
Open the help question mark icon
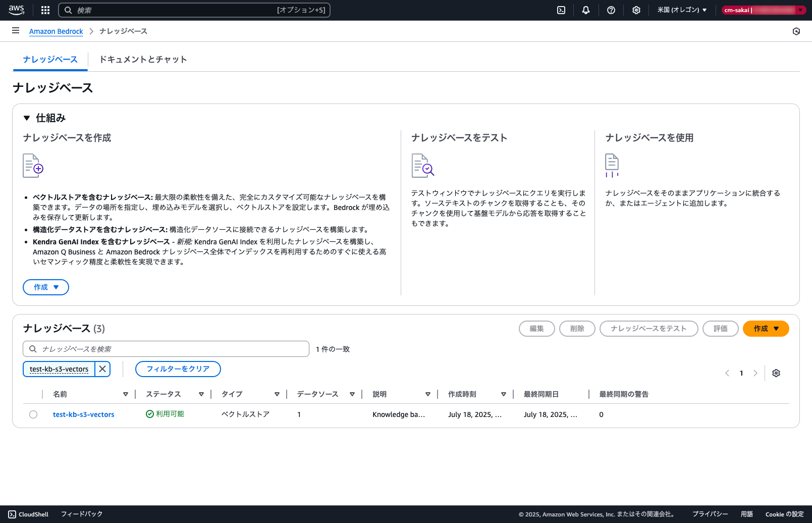(611, 10)
